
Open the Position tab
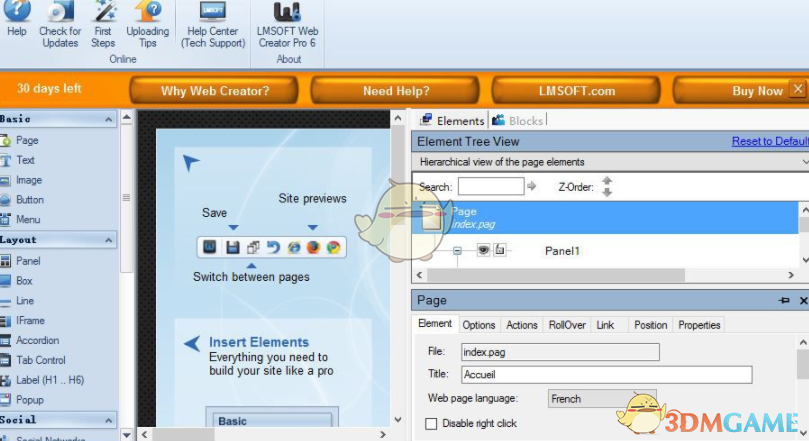coord(651,325)
